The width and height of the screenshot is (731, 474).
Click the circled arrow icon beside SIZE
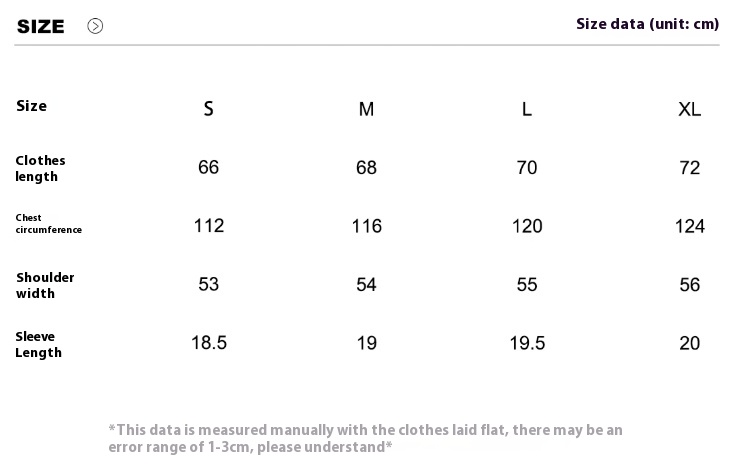tap(95, 26)
